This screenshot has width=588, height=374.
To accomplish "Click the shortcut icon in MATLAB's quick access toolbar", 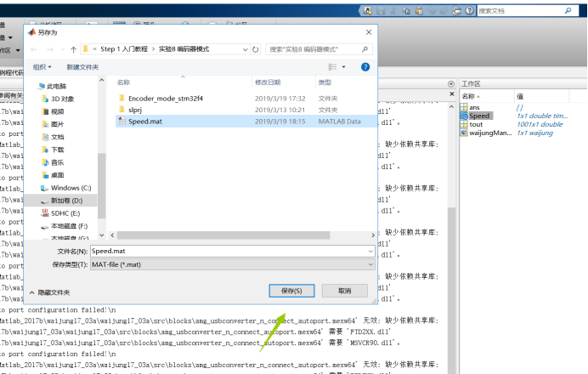I will [x=367, y=10].
